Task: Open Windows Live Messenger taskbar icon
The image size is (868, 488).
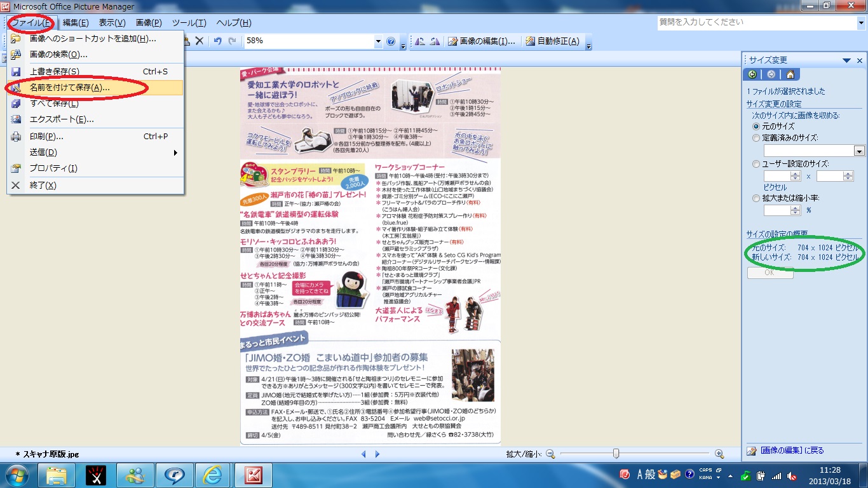Action: (x=135, y=475)
